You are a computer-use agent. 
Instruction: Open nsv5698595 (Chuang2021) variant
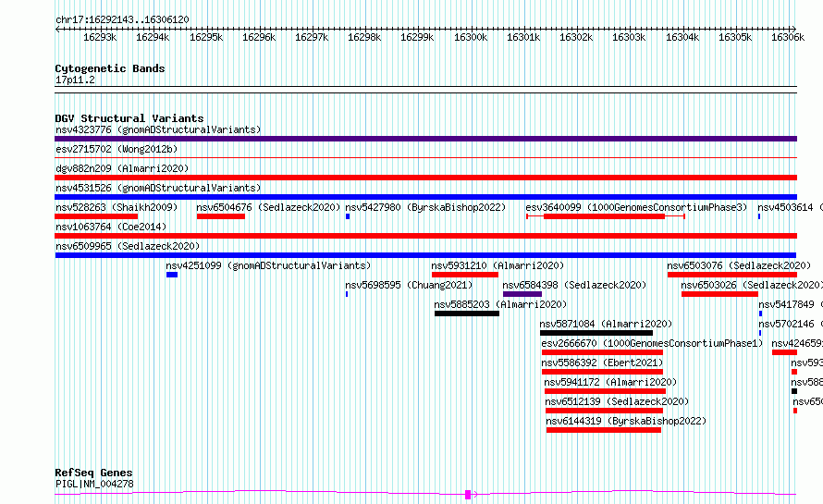click(x=409, y=285)
